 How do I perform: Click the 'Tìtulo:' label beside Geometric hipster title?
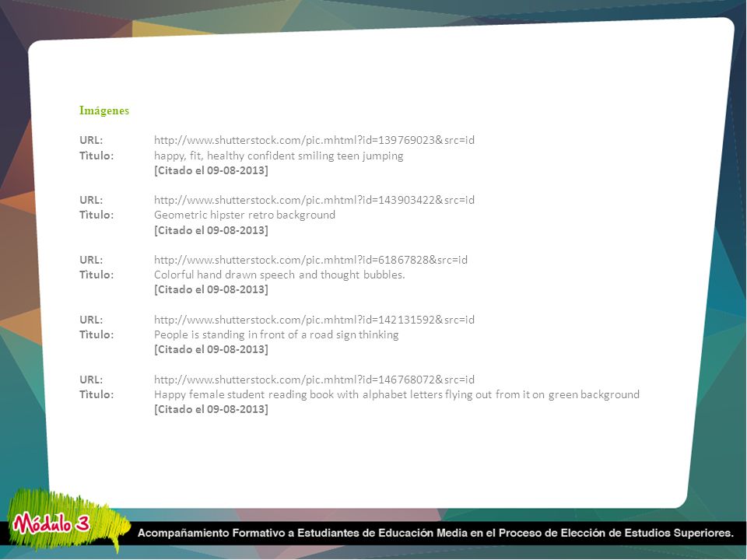pos(96,215)
